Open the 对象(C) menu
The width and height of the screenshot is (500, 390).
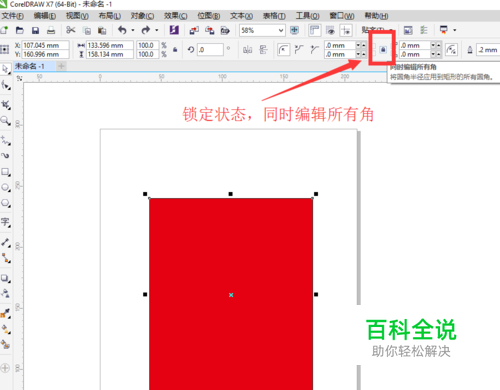click(x=142, y=16)
